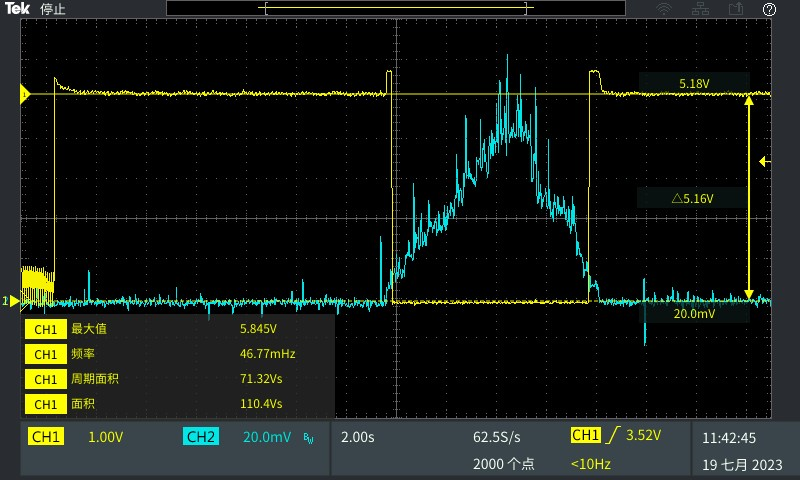Viewport: 800px width, 480px height.
Task: Click the waveform record overview bar
Action: click(x=395, y=9)
